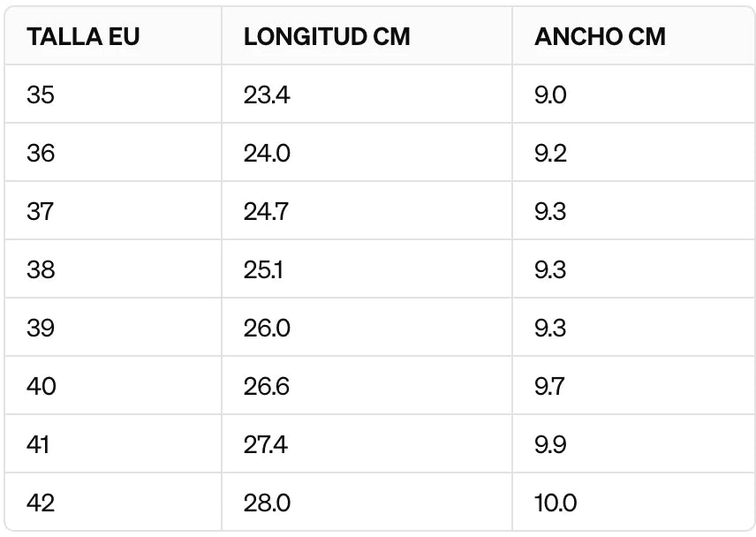Select size 41 cell
Screen dimensions: 756x537
(39, 444)
